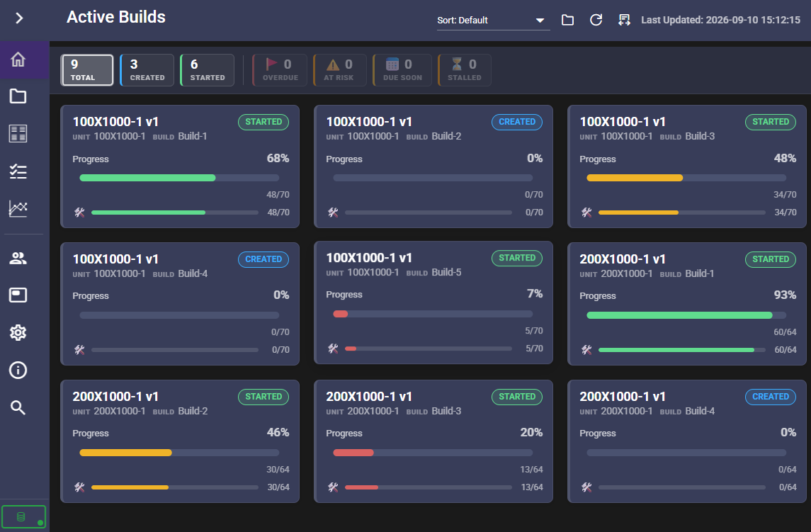Open the analytics chart icon in sidebar
This screenshot has height=532, width=811.
(x=18, y=208)
